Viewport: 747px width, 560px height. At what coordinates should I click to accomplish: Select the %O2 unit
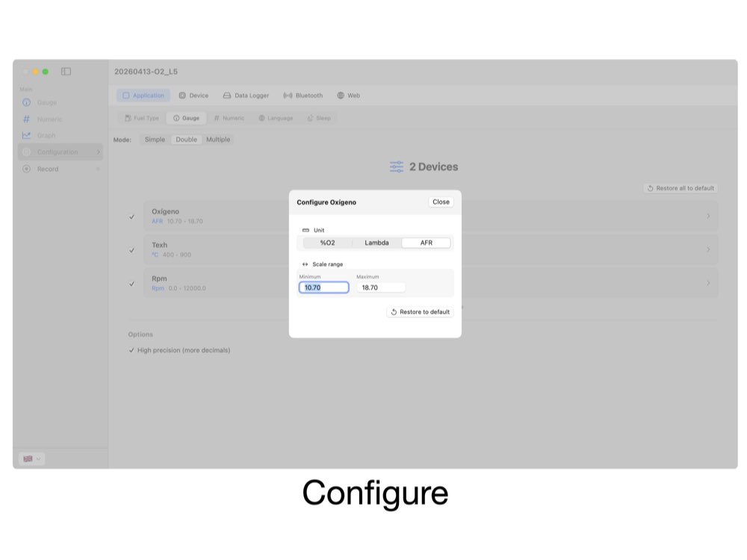327,243
